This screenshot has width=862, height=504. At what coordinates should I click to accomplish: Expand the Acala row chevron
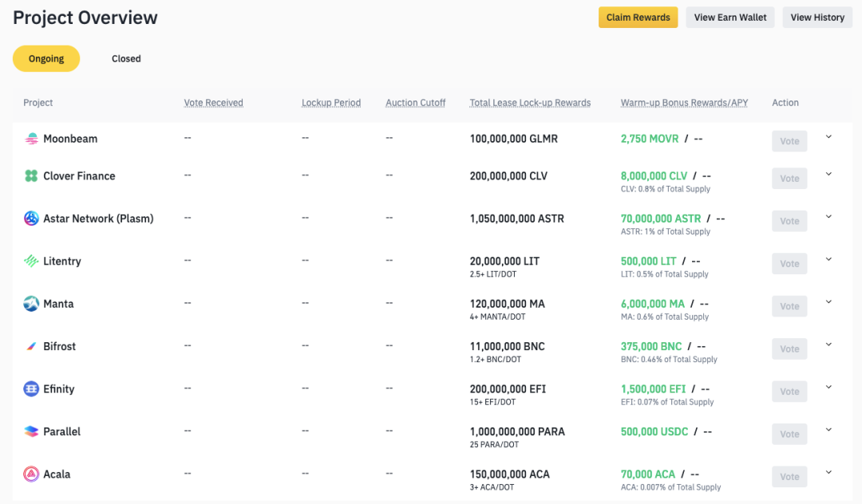[x=828, y=472]
